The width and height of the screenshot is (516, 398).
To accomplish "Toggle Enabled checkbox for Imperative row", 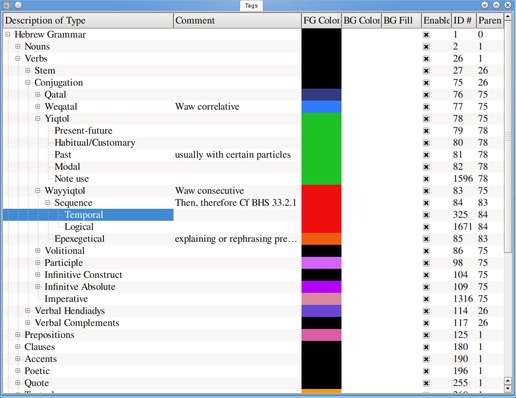I will 426,299.
